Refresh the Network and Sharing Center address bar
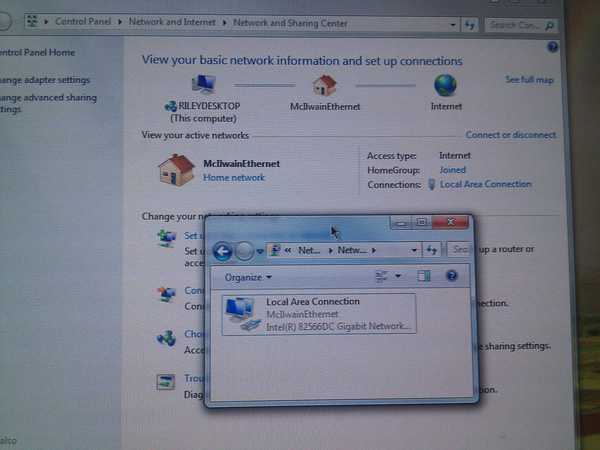The width and height of the screenshot is (600, 450). 470,26
